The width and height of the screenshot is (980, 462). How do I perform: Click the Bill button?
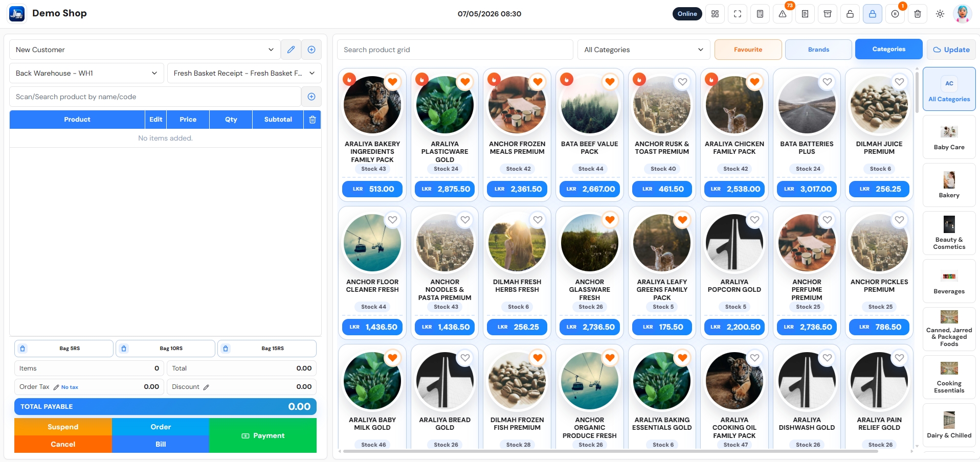(x=161, y=444)
